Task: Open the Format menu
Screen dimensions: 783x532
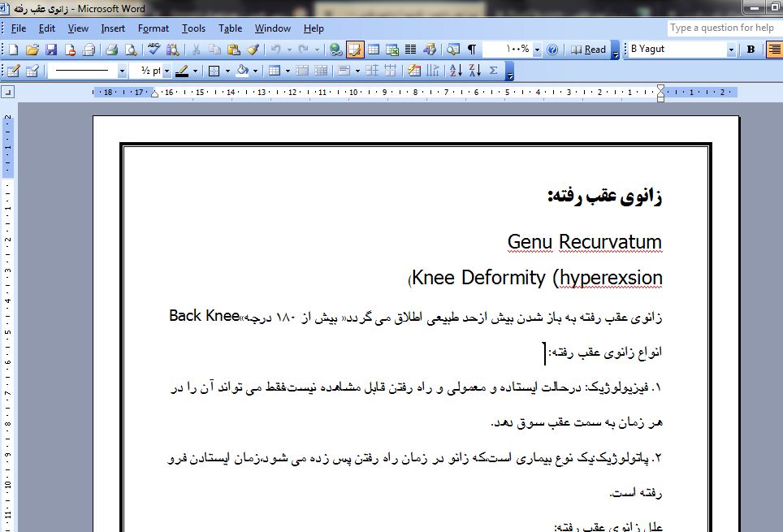Action: pos(154,28)
